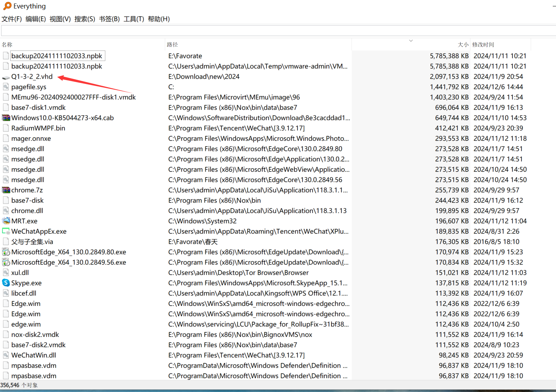Viewport: 556px width, 392px height.
Task: Click path containing Tor Browser\Browser
Action: click(x=238, y=273)
